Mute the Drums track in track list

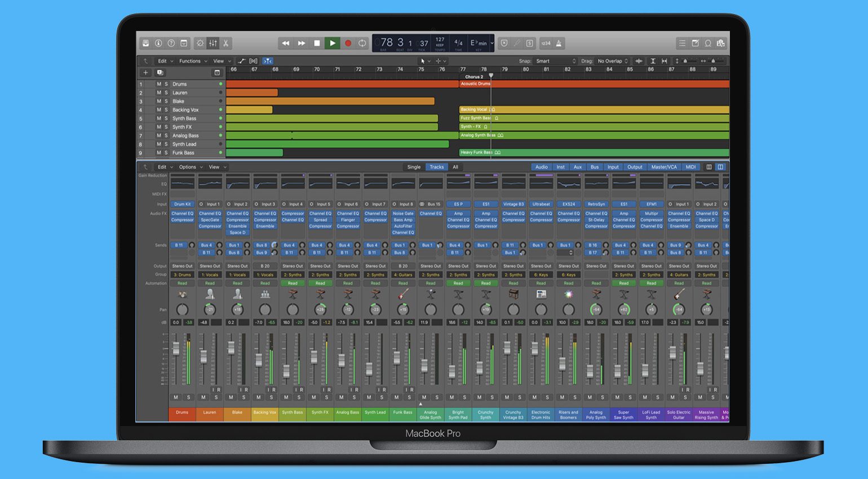pyautogui.click(x=159, y=84)
